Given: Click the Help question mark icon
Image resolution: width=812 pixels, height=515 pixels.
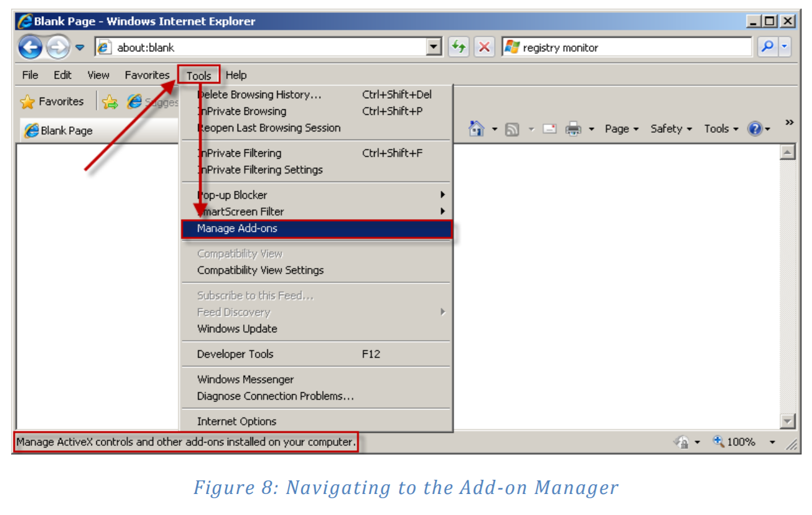Looking at the screenshot, I should (755, 128).
